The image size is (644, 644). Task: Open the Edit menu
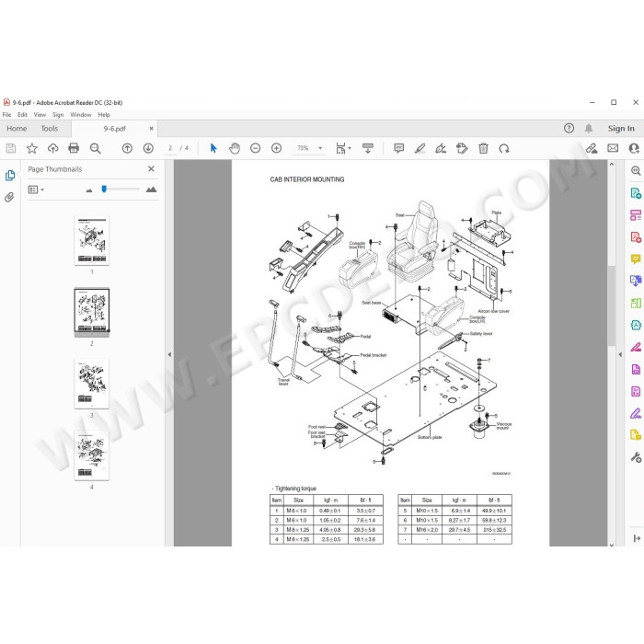(23, 115)
